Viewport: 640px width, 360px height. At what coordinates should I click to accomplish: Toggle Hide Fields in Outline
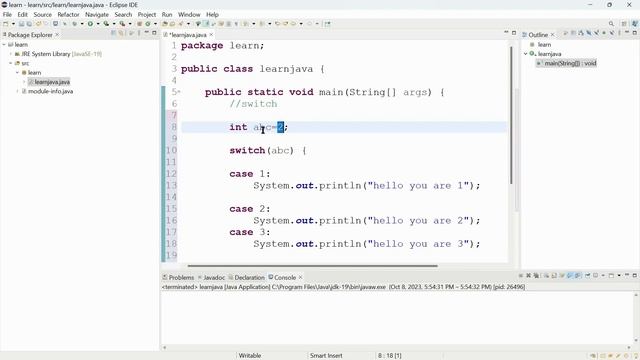pos(589,33)
